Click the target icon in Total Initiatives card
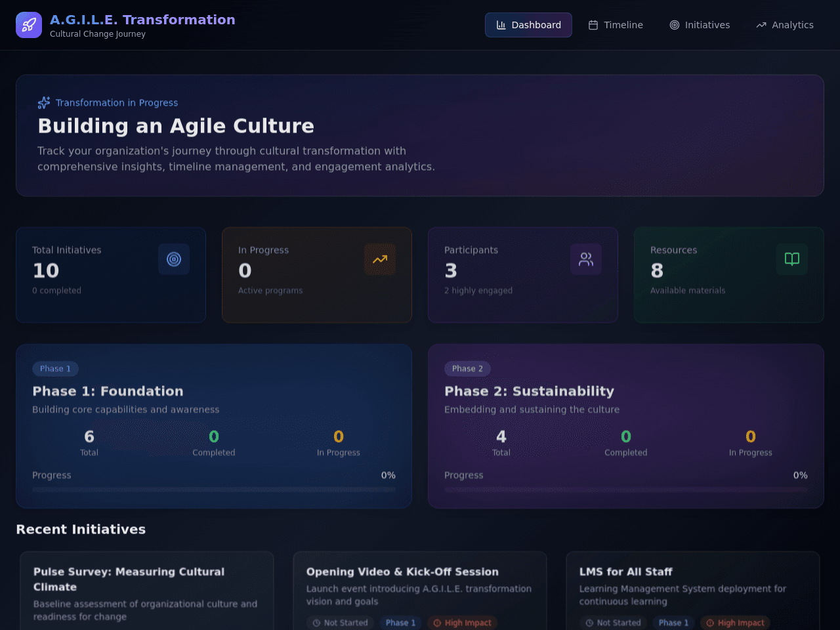 [x=174, y=259]
